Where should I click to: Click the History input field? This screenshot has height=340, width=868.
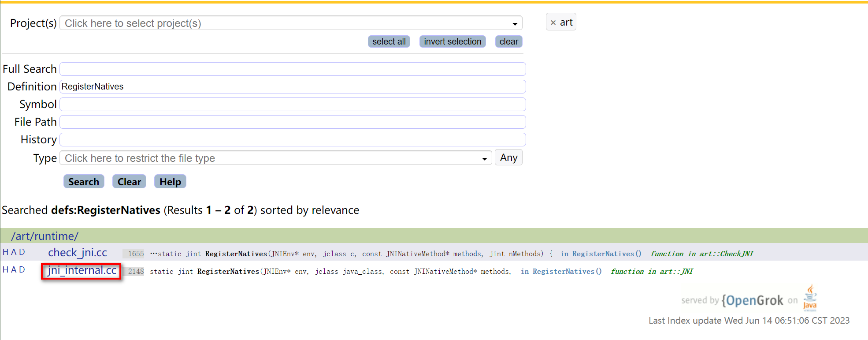293,140
